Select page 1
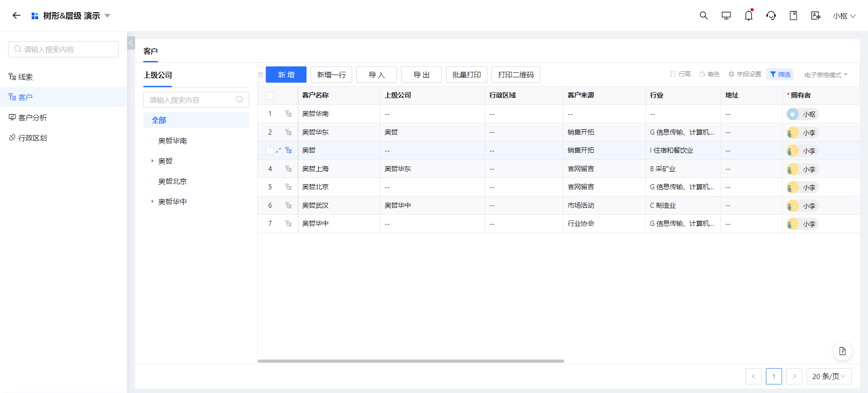The width and height of the screenshot is (868, 393). 774,376
